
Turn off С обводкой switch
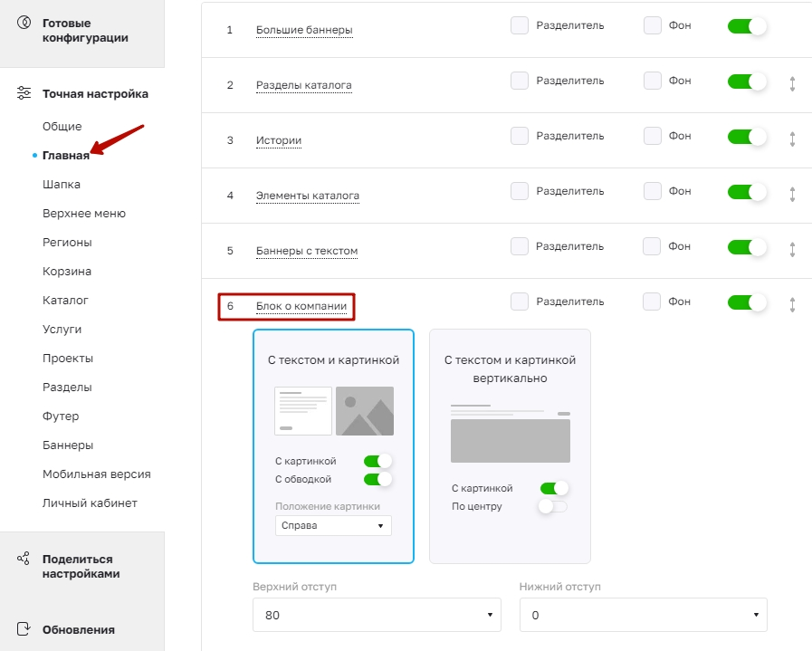tap(377, 479)
